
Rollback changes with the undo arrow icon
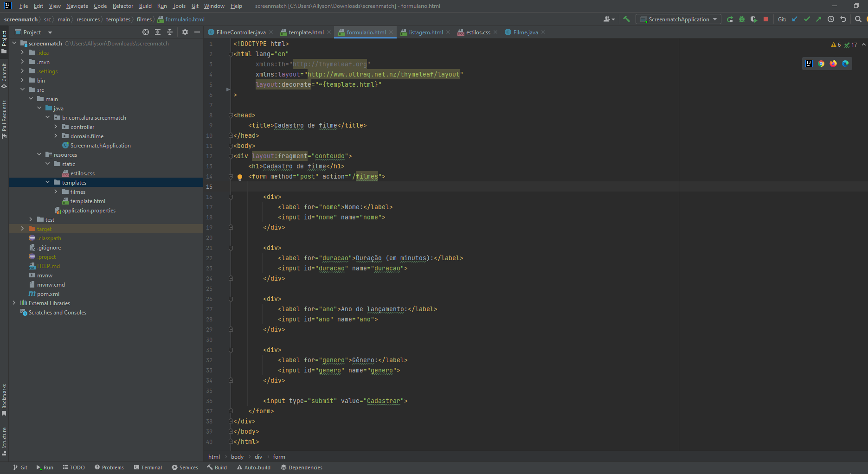[843, 19]
